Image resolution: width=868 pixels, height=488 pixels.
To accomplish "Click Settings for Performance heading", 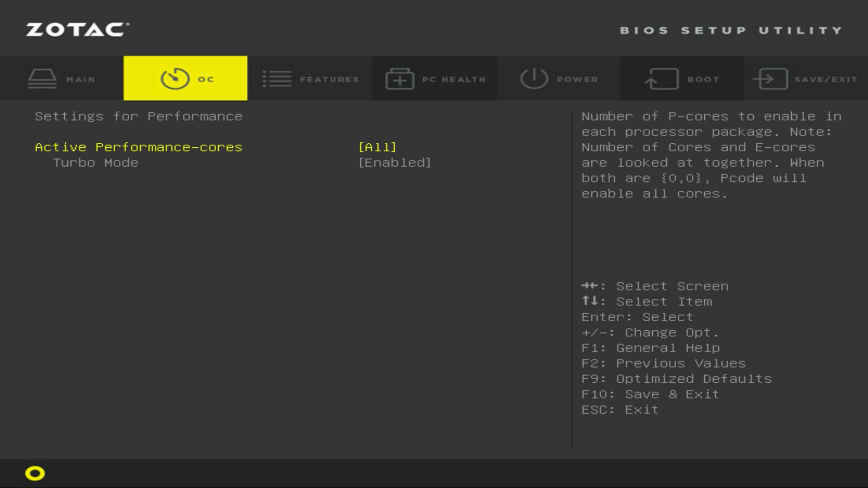I will 138,117.
